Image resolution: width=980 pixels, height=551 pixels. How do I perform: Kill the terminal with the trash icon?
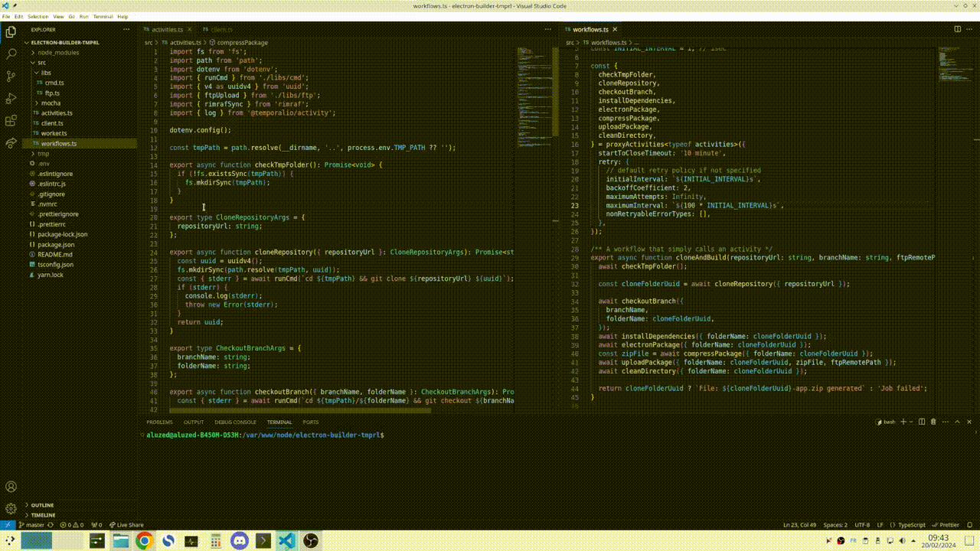coord(933,422)
